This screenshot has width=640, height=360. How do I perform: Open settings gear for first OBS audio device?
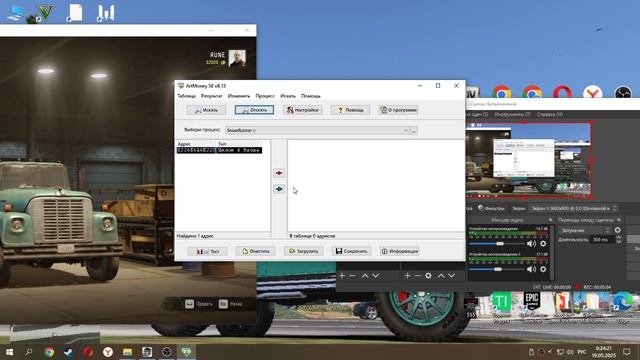(543, 244)
